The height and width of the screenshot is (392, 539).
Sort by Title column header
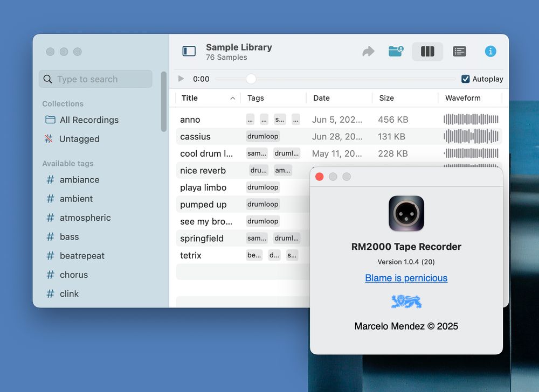pyautogui.click(x=208, y=98)
